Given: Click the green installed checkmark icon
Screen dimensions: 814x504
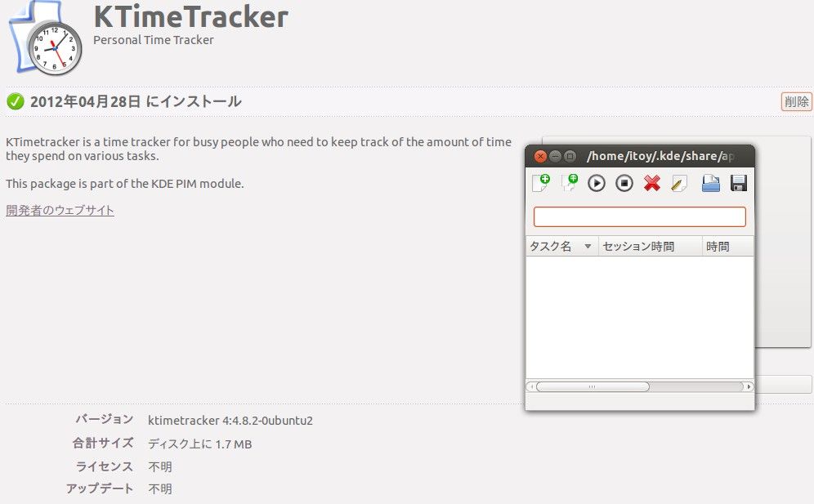Looking at the screenshot, I should coord(15,101).
